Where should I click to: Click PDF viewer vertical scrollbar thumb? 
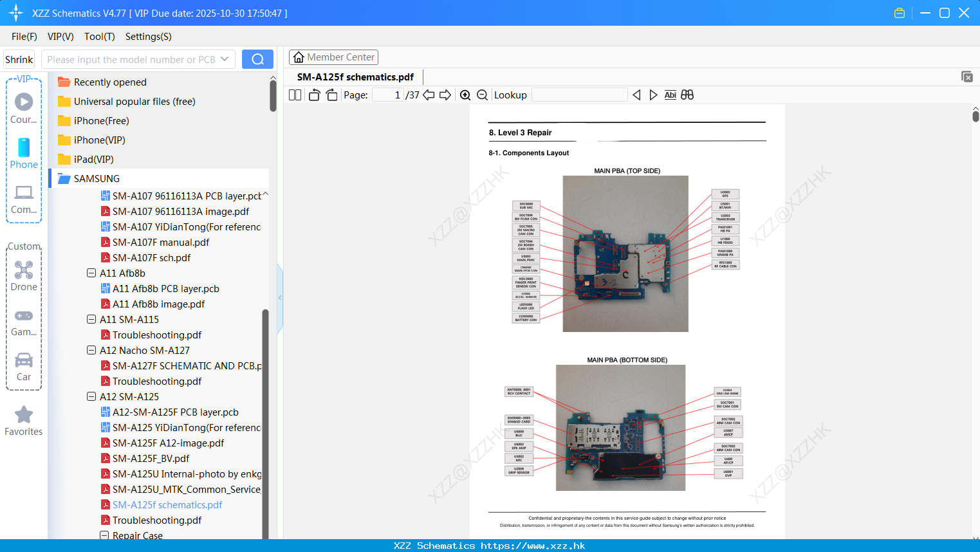(975, 116)
